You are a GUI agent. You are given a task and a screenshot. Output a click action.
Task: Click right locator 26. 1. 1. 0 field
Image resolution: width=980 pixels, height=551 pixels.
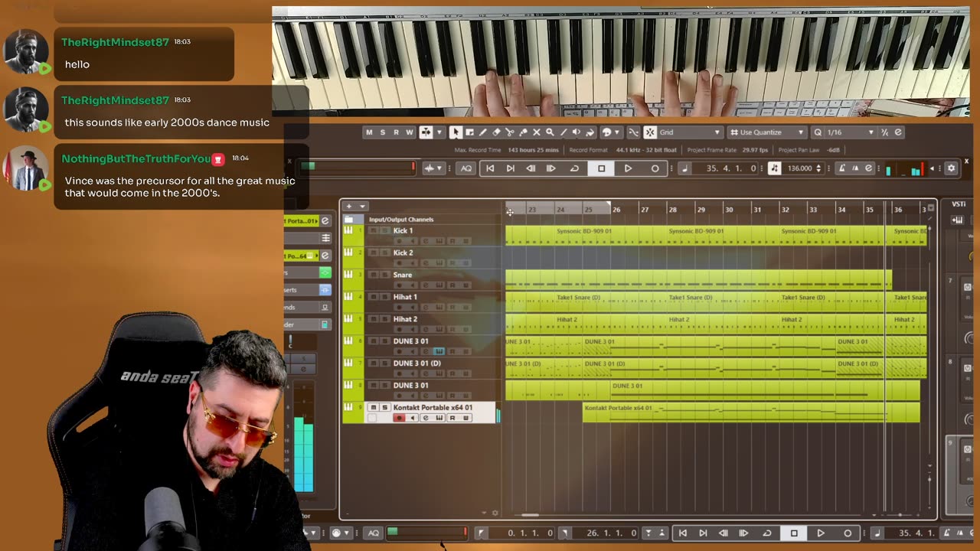pyautogui.click(x=611, y=533)
